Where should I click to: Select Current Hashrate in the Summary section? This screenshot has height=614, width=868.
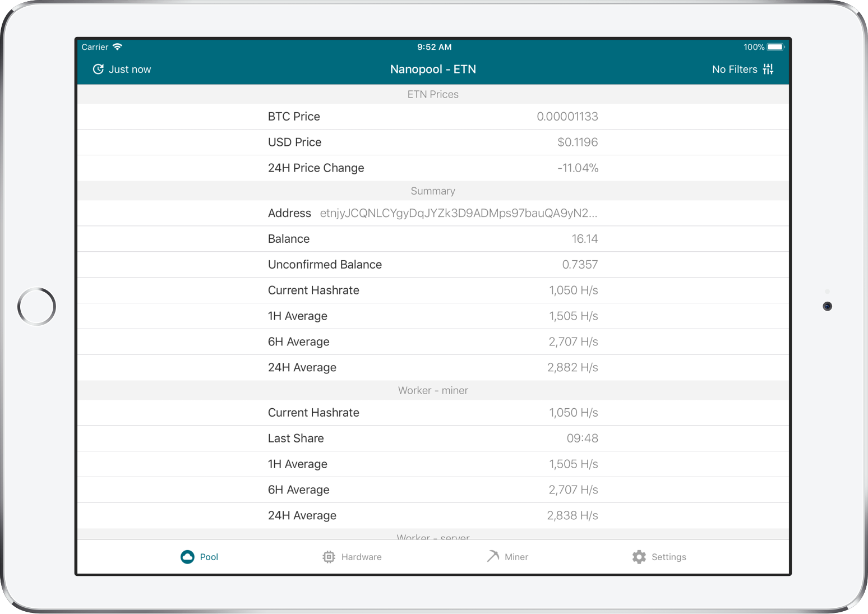(314, 290)
